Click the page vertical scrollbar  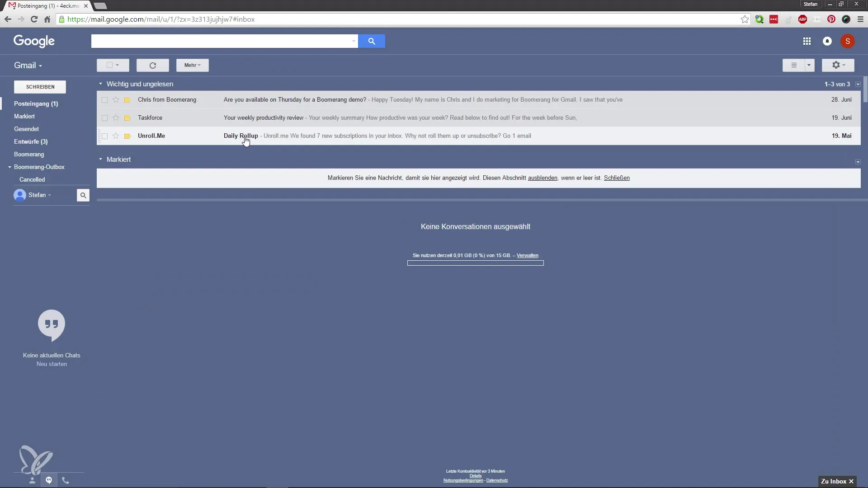[865, 89]
